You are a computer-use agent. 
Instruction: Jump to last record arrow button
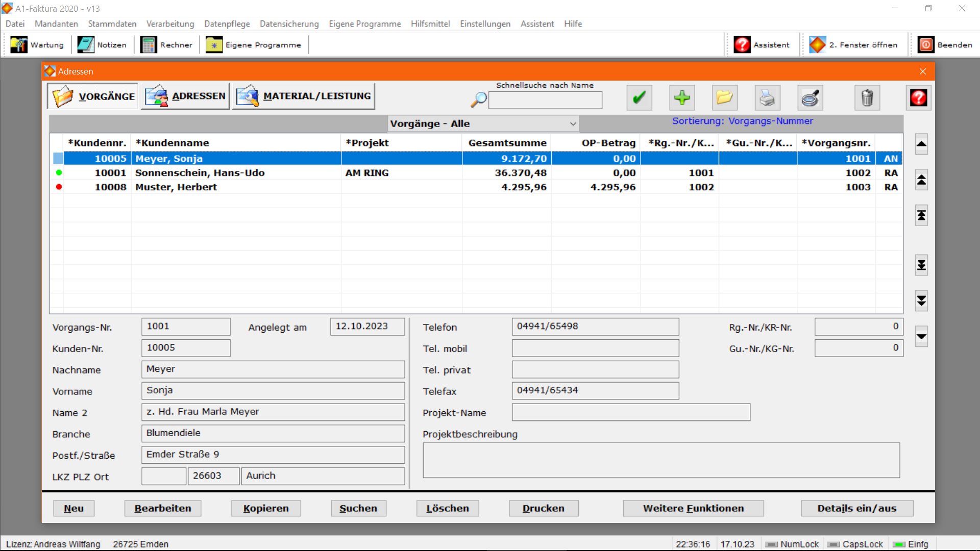[x=921, y=265]
